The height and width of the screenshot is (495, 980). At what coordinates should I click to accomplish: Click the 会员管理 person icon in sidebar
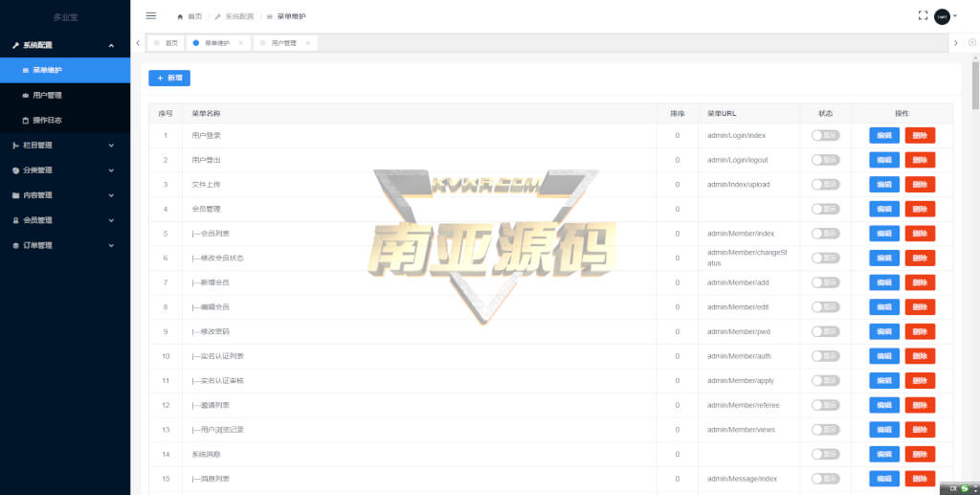(16, 220)
